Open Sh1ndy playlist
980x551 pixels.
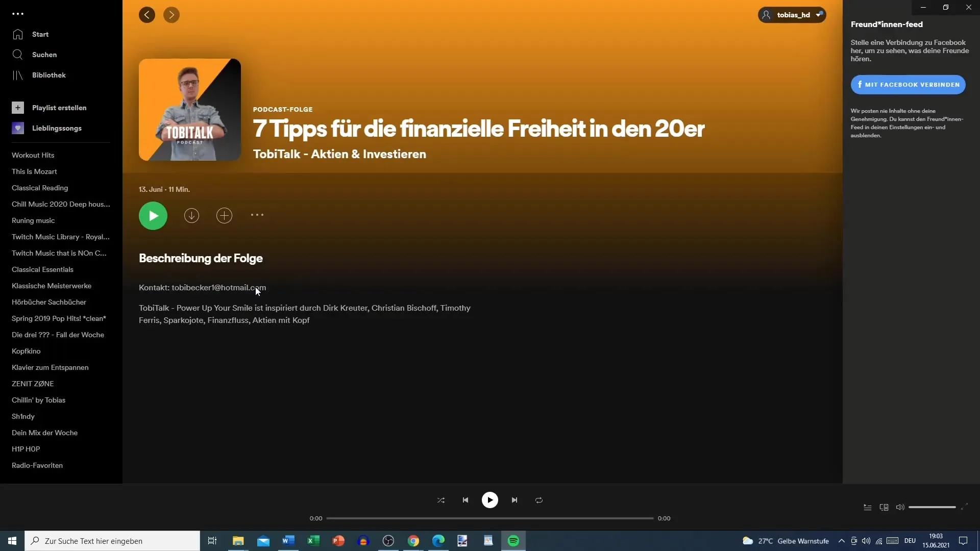click(x=23, y=416)
